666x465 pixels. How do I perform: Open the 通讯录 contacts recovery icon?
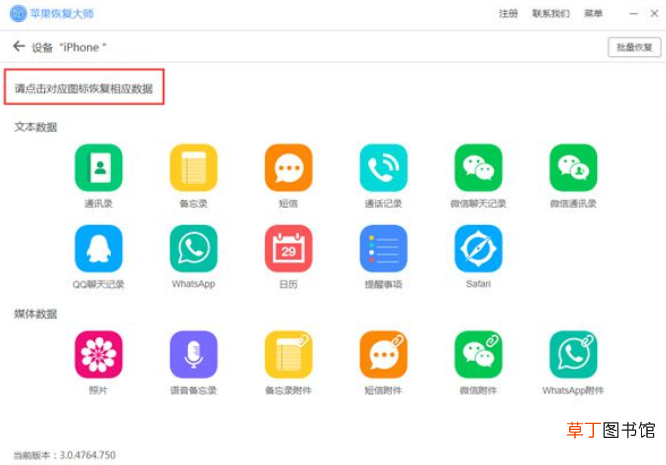pyautogui.click(x=99, y=168)
